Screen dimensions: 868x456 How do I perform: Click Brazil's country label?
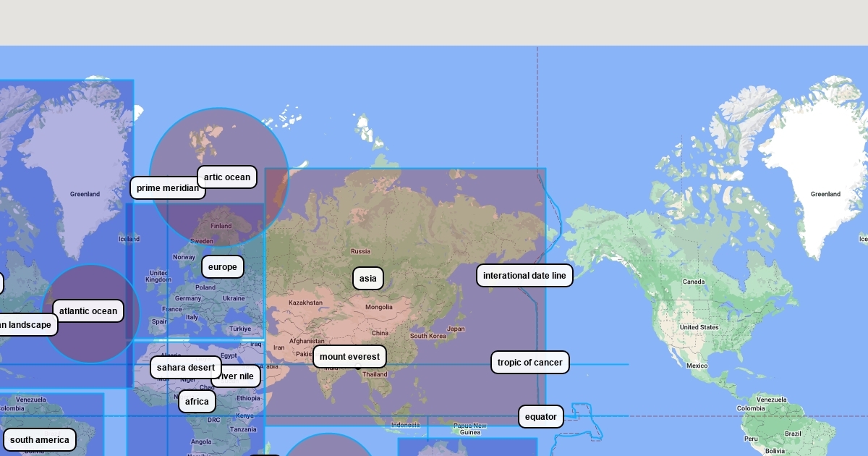pos(793,434)
